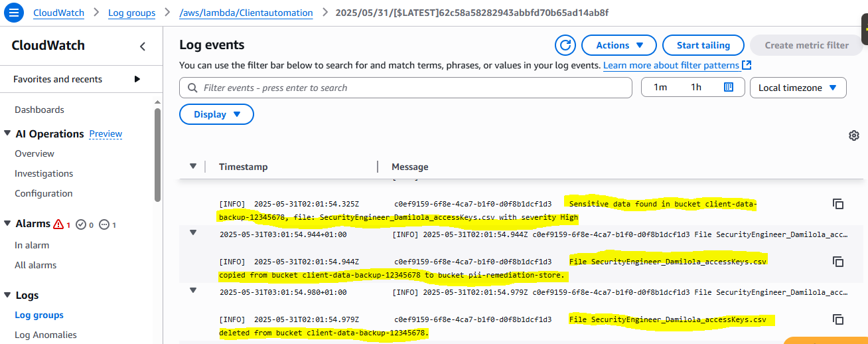The width and height of the screenshot is (868, 344).
Task: Click the 'copied from bucket client-data-backup' message text
Action: tap(492, 268)
